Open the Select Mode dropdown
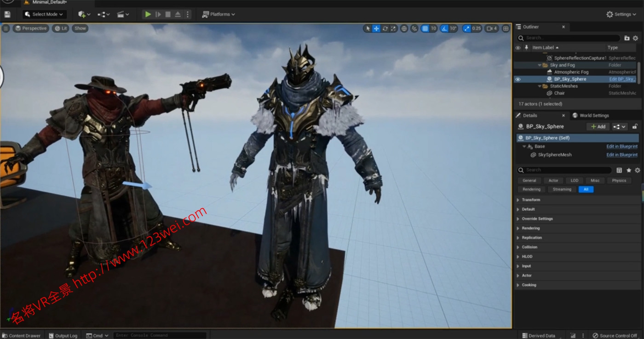Viewport: 644px width, 339px height. pos(44,14)
